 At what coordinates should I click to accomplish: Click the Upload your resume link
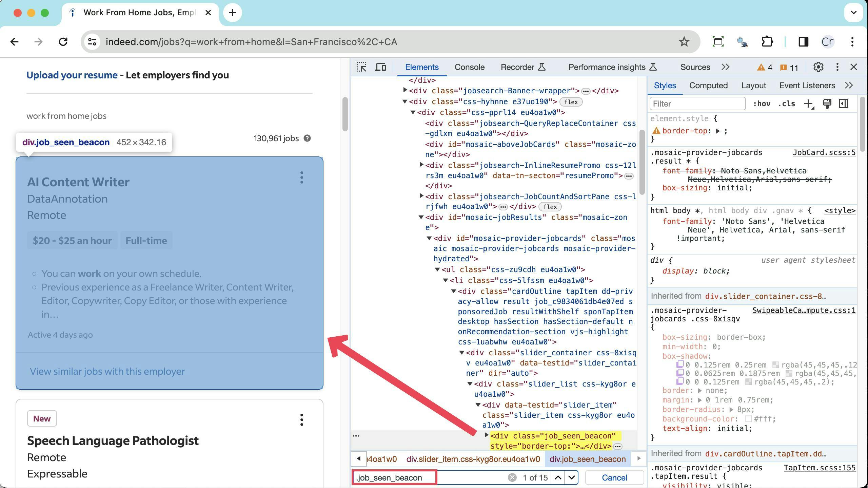72,75
